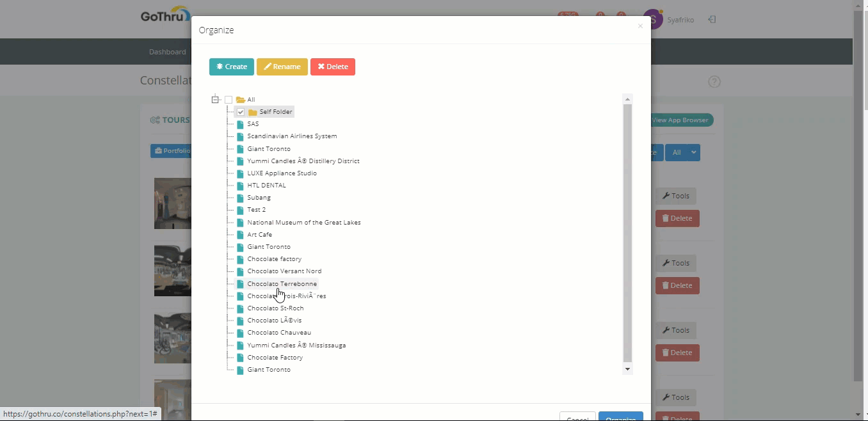Viewport: 868px width, 421px height.
Task: Select HTL DENTAL in the tree
Action: (266, 186)
